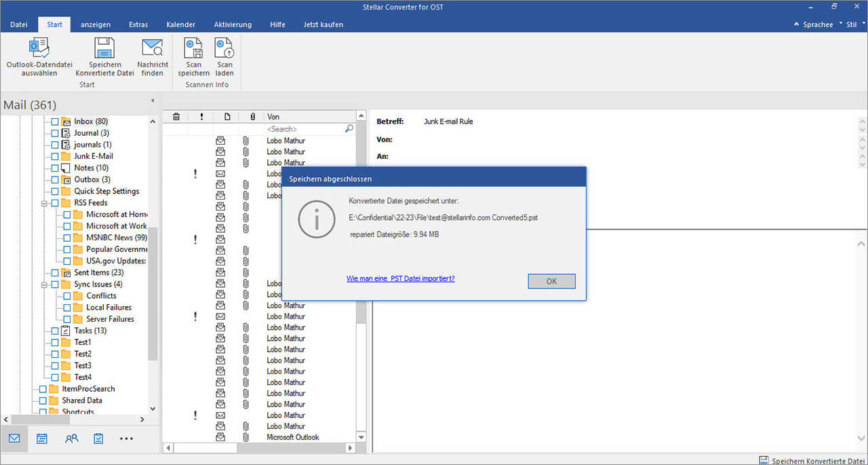The width and height of the screenshot is (868, 465).
Task: Select the Test4 folder
Action: 83,377
